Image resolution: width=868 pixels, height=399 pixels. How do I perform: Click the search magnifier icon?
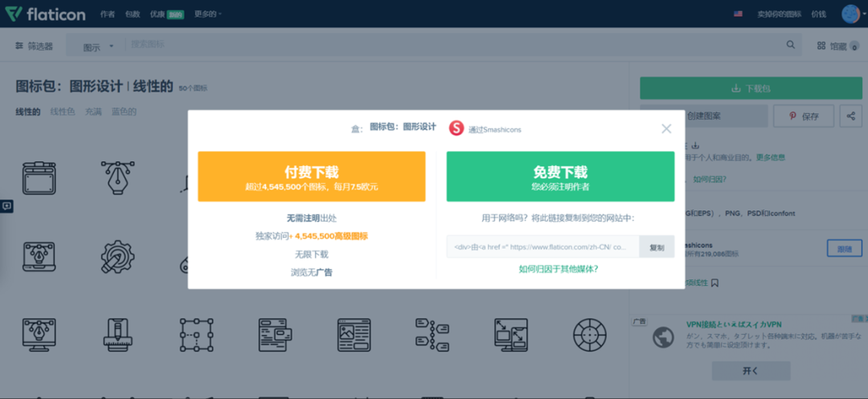click(x=791, y=45)
